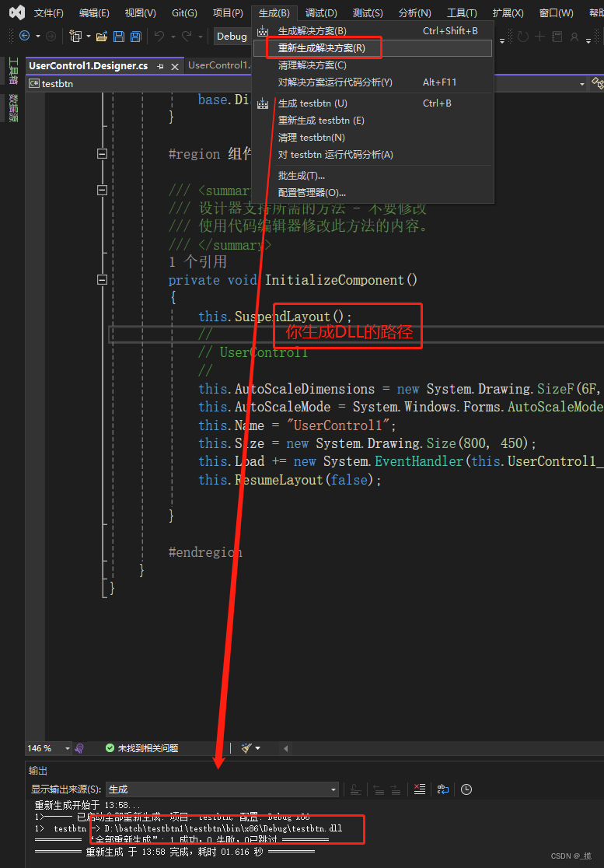Select 对解决方案运行代码分析(Y) entry
The height and width of the screenshot is (868, 604).
click(373, 82)
